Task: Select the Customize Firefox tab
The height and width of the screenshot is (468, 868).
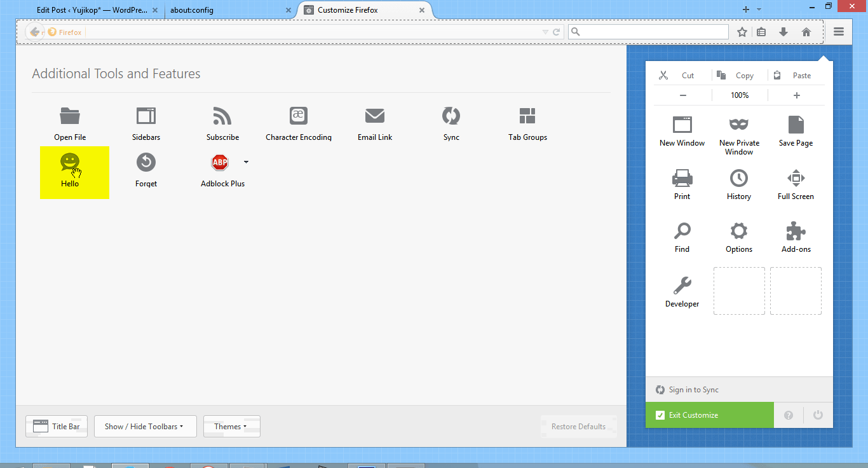Action: (363, 10)
